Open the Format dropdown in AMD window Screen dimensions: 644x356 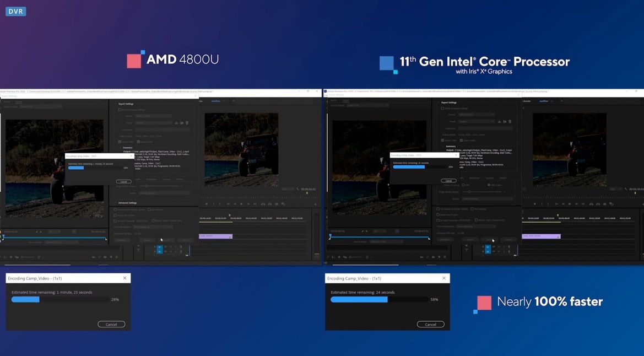[x=153, y=116]
